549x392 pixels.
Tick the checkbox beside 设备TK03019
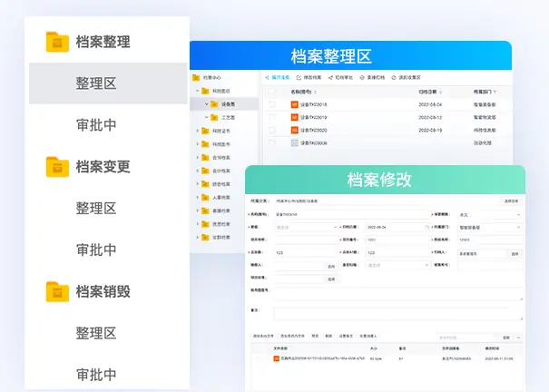coord(271,118)
